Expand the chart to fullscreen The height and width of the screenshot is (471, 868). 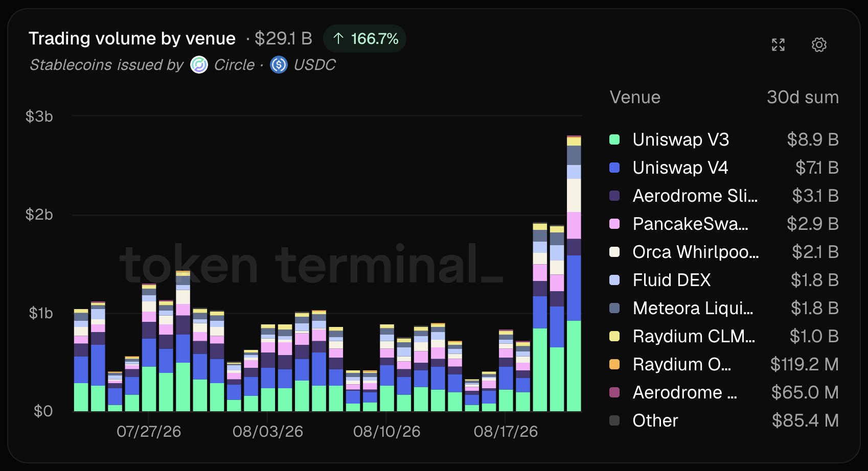(778, 45)
